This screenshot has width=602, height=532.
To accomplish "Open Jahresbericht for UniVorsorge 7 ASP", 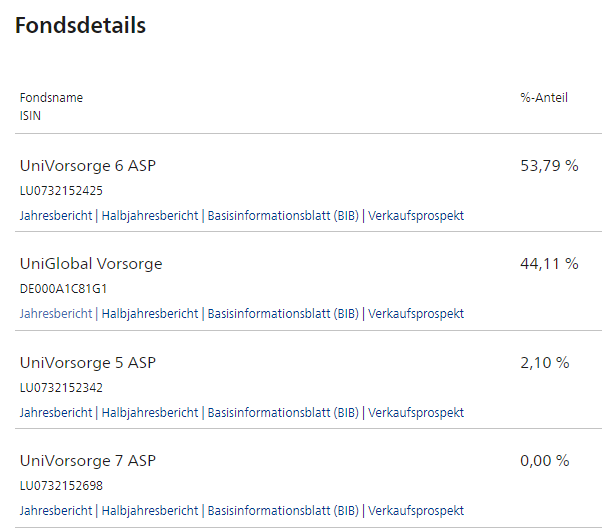I will click(x=56, y=511).
